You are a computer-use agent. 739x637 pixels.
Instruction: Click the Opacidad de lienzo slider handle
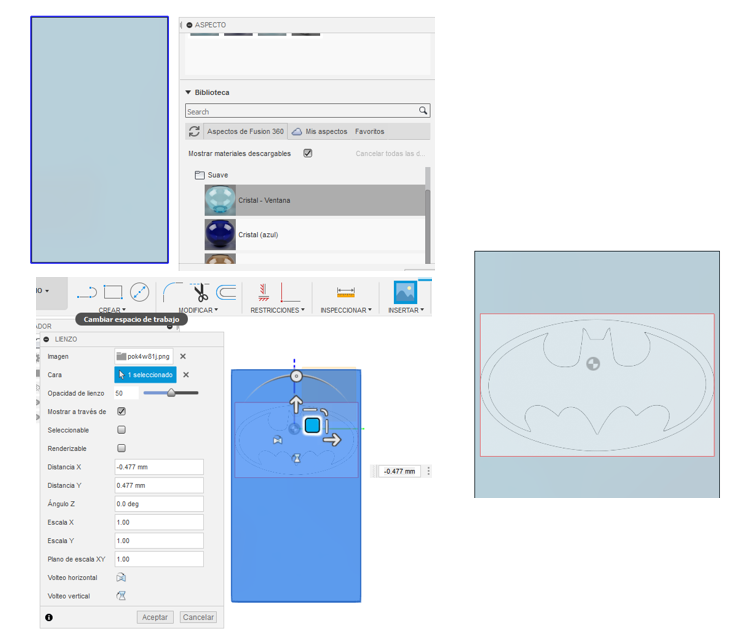click(171, 392)
